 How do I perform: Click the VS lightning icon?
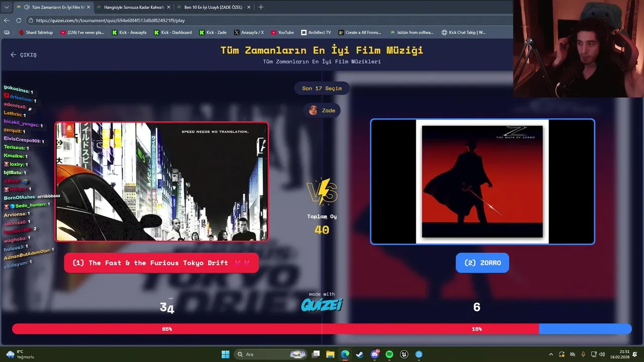(x=322, y=192)
